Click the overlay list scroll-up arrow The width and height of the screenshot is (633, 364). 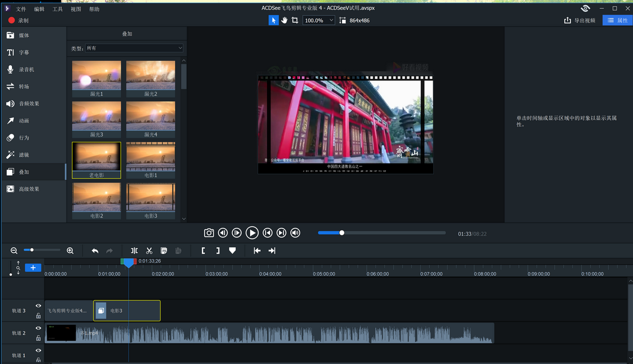[x=184, y=61]
